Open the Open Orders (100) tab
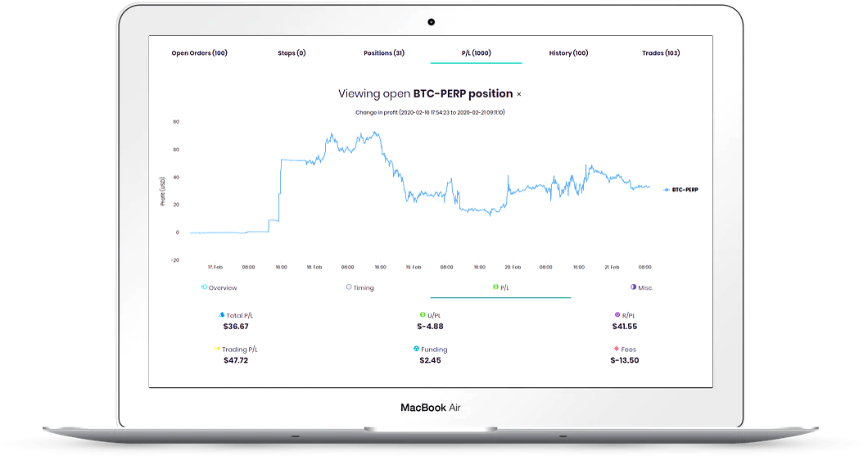The image size is (868, 456). coord(199,53)
